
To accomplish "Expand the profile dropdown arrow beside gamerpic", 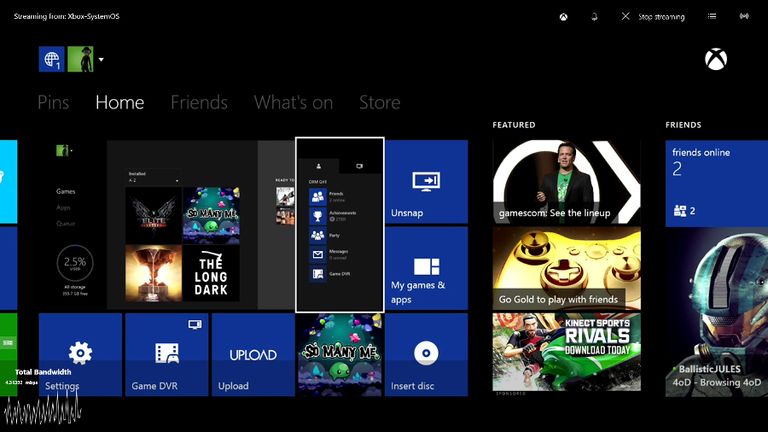I will [x=101, y=60].
